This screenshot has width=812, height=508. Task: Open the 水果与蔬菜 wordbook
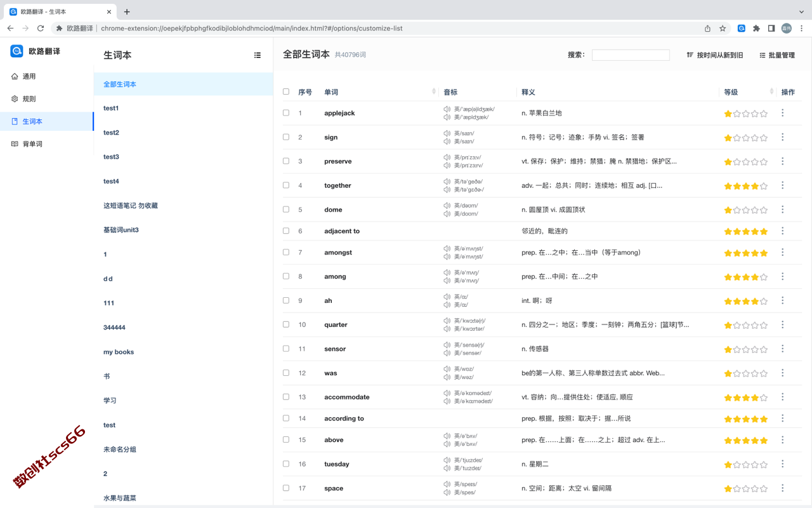click(x=183, y=498)
